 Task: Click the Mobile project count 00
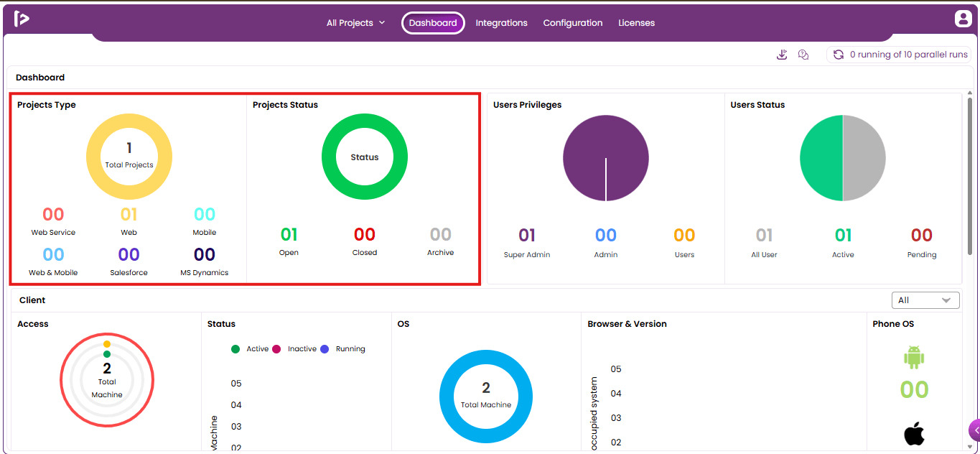[x=205, y=214]
